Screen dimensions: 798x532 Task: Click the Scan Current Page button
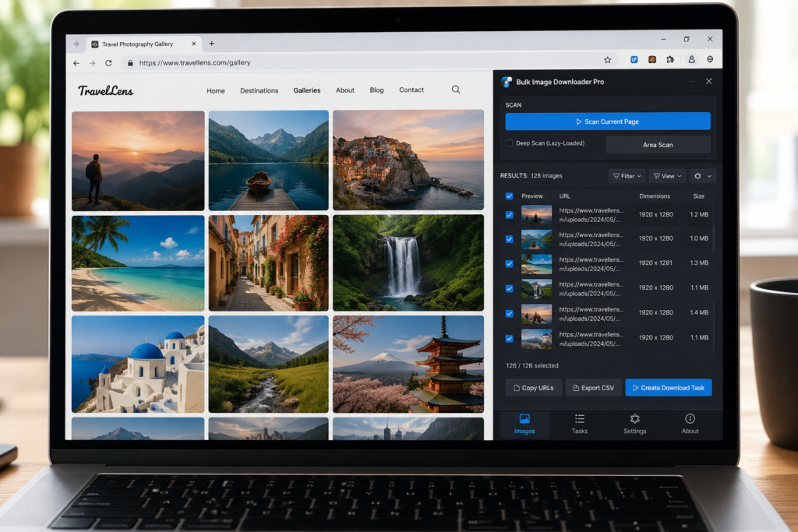click(x=608, y=122)
